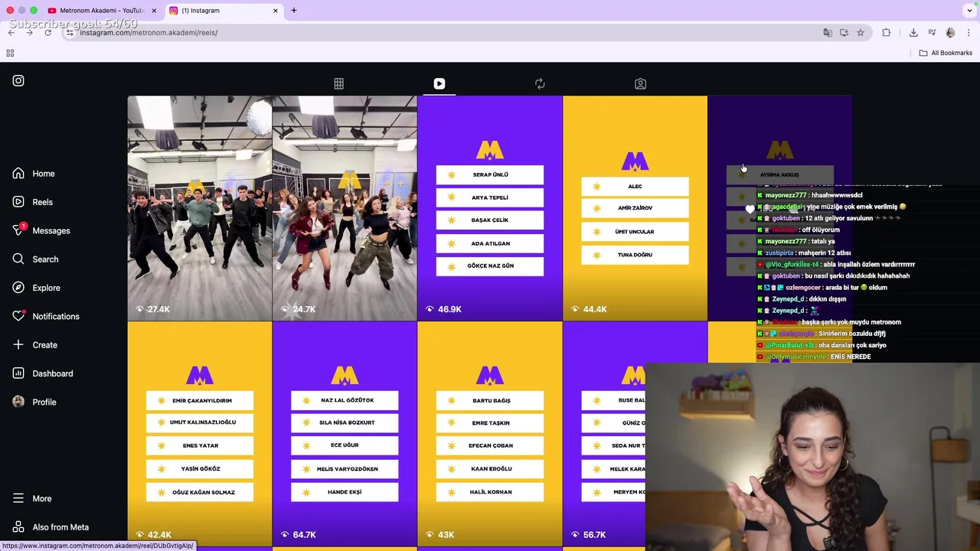
Task: Click the browser back arrow
Action: (x=11, y=33)
